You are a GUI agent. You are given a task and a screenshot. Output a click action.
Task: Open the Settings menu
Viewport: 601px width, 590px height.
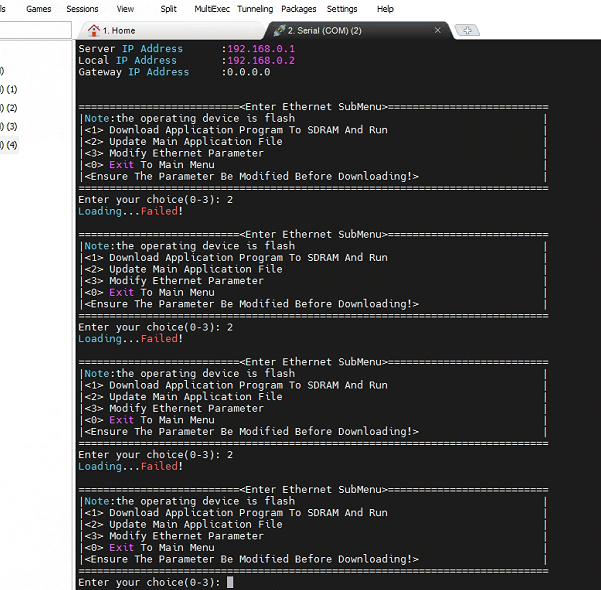(342, 9)
